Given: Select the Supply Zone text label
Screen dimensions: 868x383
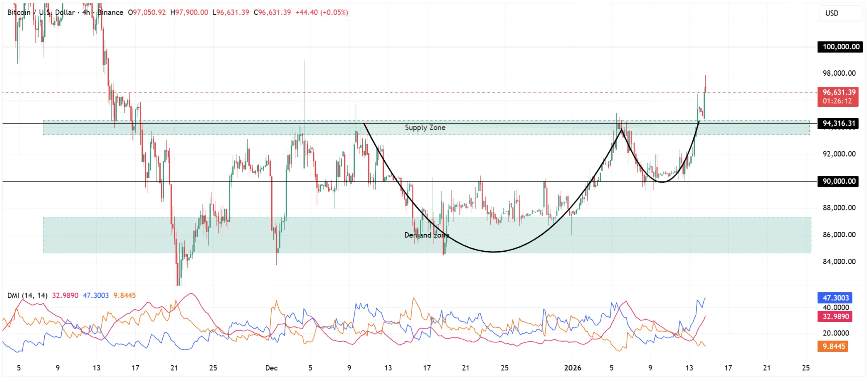Looking at the screenshot, I should coord(425,128).
